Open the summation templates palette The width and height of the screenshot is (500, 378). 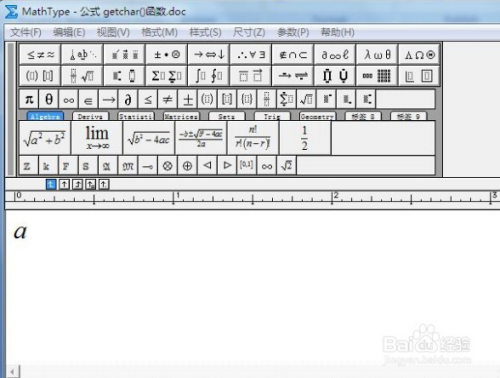(167, 76)
